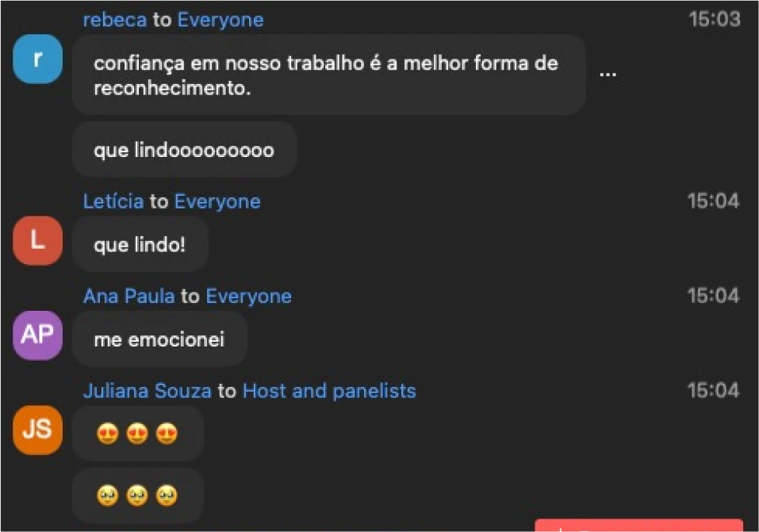
Task: Click Juliana Souza's orange JS avatar
Action: [x=38, y=430]
